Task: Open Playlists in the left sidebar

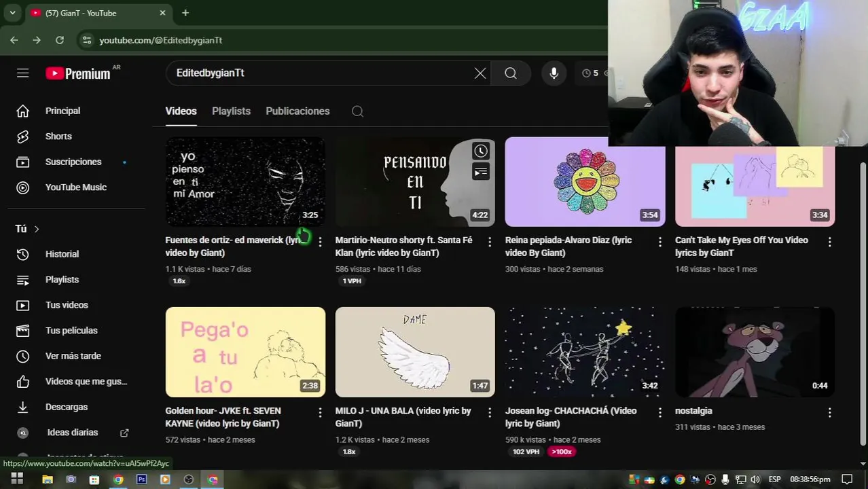Action: click(62, 279)
